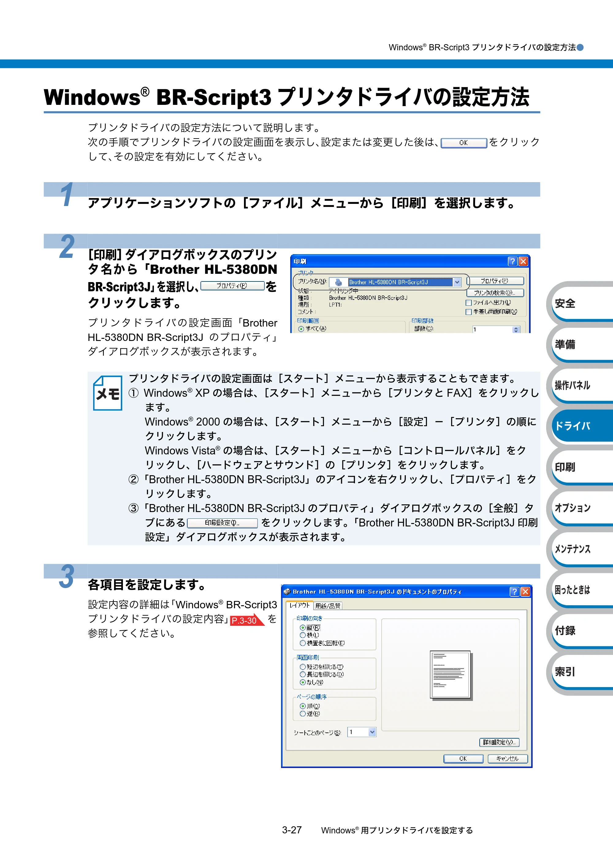Click the help question-mark icon in the ドキュメントのプロパティ dialog
Viewport: 613px width, 868px height.
(514, 592)
